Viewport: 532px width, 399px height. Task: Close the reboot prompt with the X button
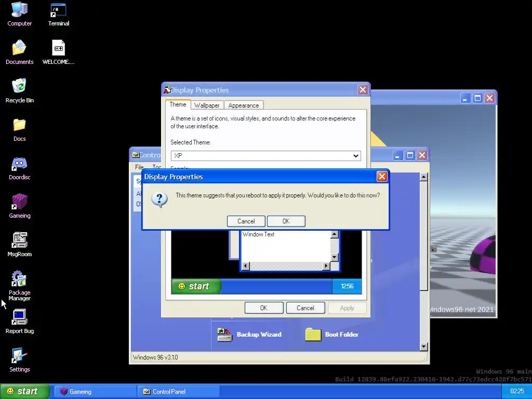[382, 177]
